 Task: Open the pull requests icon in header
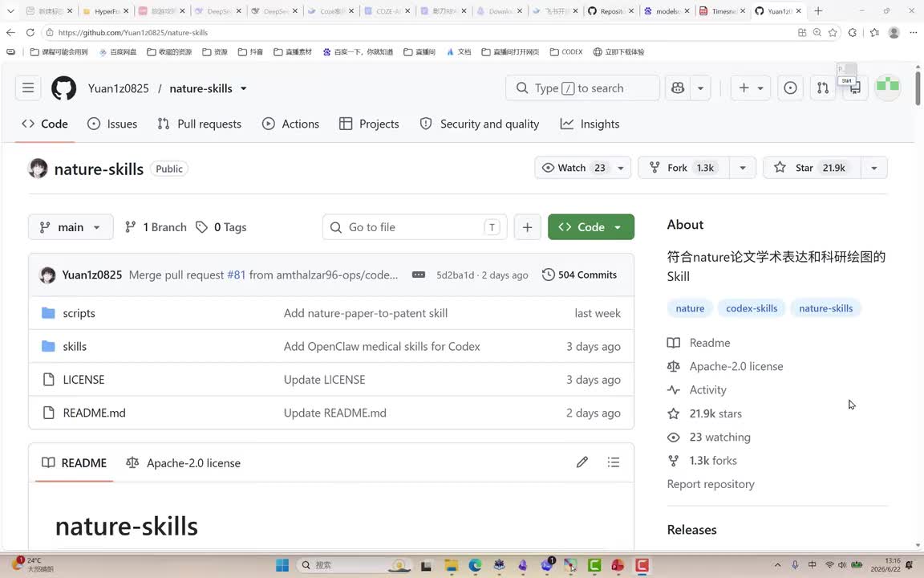pyautogui.click(x=823, y=88)
